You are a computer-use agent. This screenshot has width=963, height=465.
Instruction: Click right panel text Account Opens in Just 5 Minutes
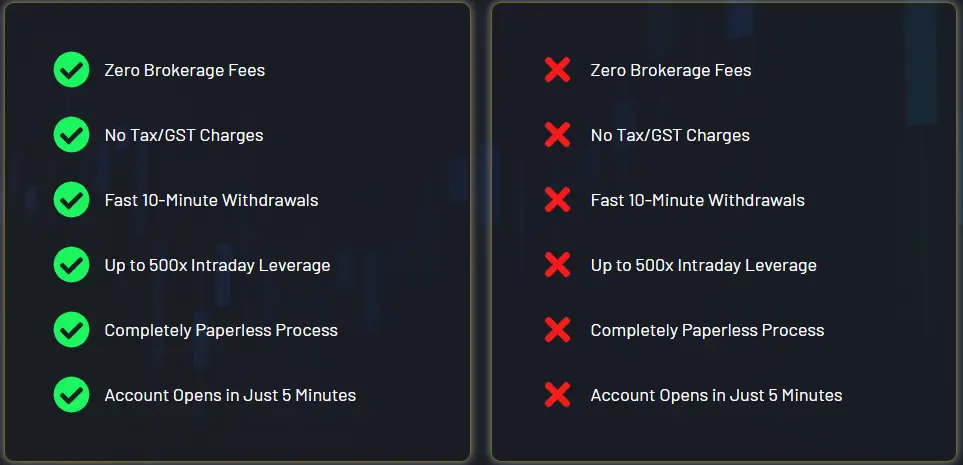[x=717, y=395]
